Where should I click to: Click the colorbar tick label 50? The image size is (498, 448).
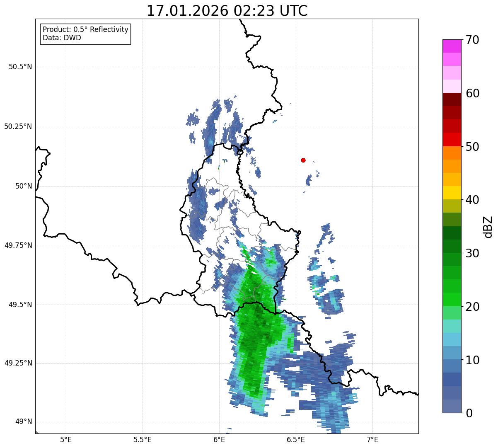472,147
